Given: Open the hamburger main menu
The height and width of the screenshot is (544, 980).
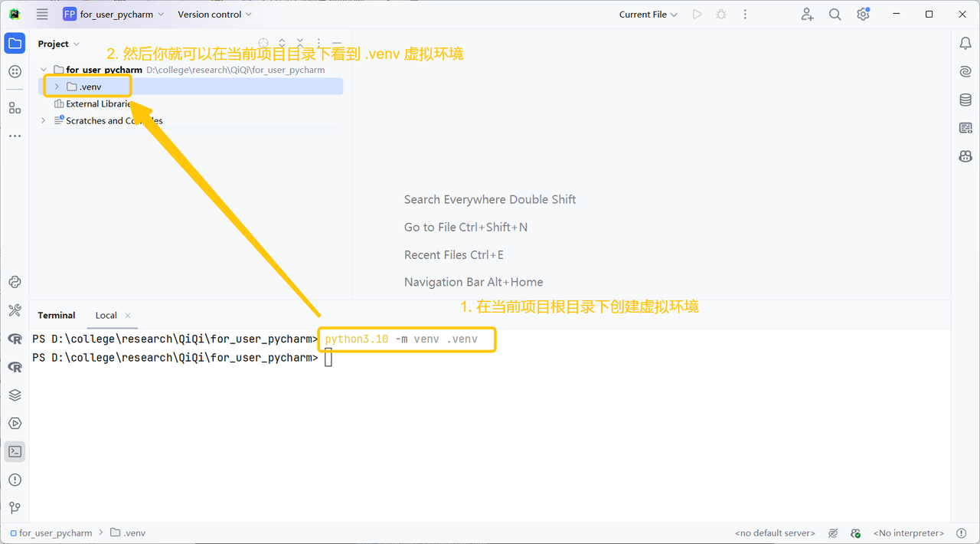Looking at the screenshot, I should click(x=42, y=15).
